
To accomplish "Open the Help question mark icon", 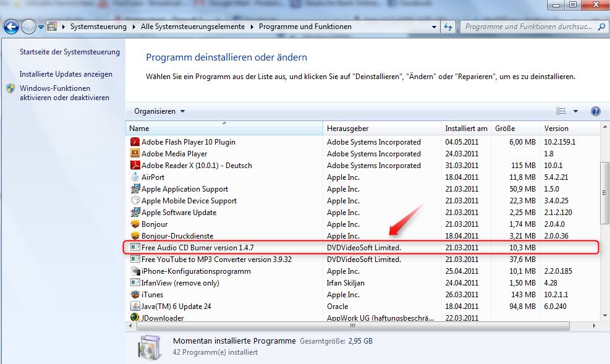I will tap(595, 111).
